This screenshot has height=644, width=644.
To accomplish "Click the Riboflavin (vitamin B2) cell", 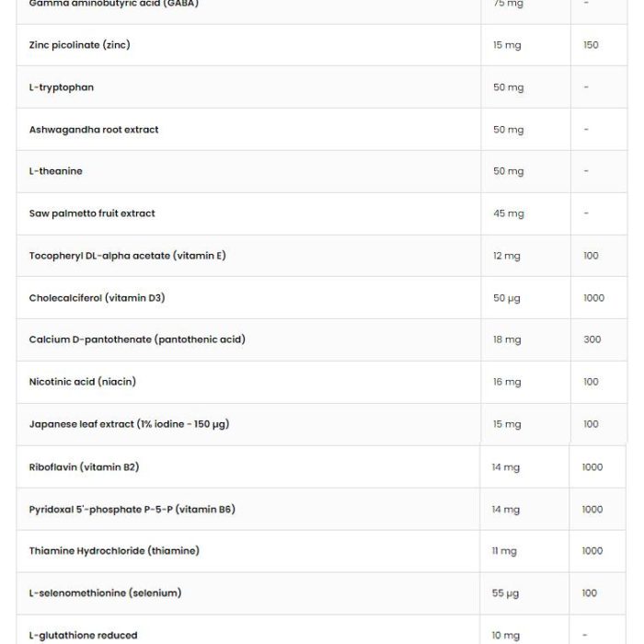I will (85, 467).
